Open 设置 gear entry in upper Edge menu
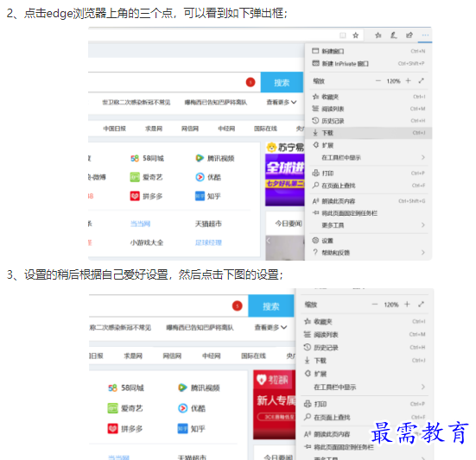476x460 pixels. tap(369, 241)
